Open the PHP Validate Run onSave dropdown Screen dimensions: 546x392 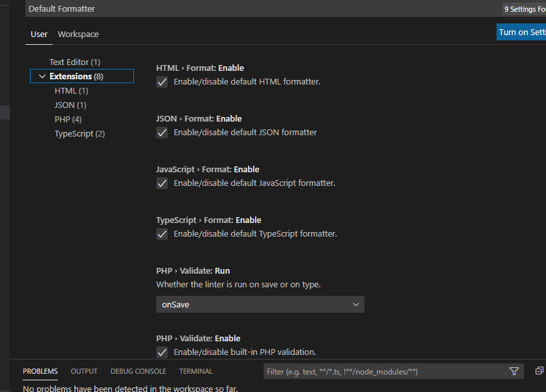(260, 304)
